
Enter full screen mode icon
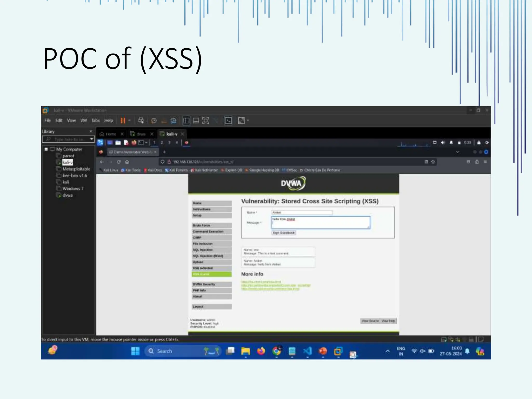click(205, 121)
